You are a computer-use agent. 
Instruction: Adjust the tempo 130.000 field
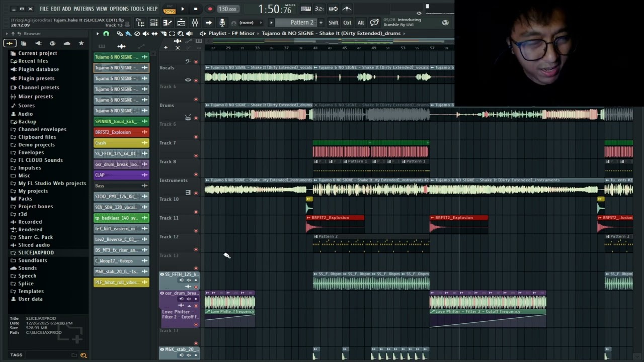coord(228,9)
